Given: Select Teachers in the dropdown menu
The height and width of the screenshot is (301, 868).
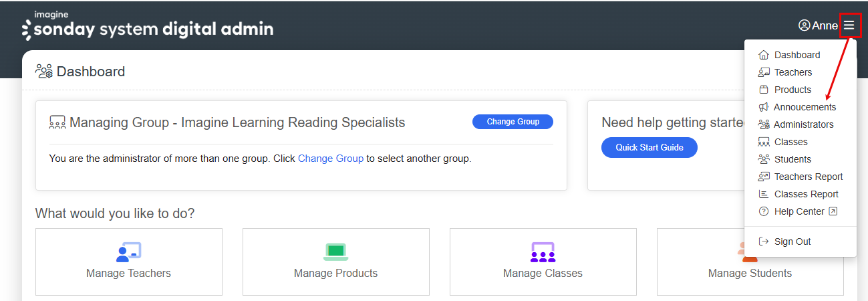Looking at the screenshot, I should 792,72.
